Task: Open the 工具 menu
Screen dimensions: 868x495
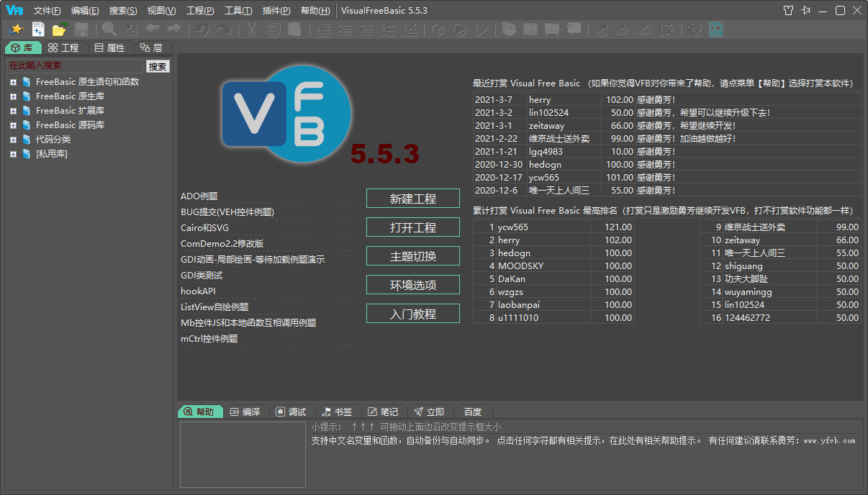Action: click(x=238, y=11)
